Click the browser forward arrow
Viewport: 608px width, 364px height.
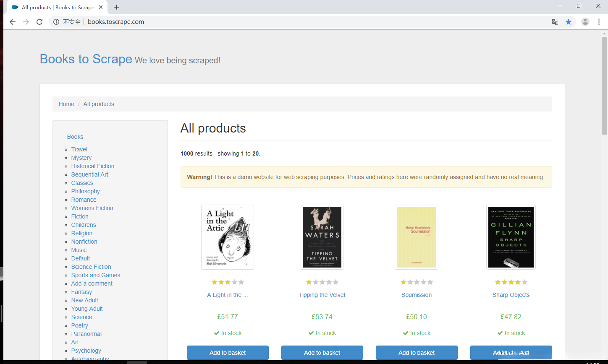26,22
